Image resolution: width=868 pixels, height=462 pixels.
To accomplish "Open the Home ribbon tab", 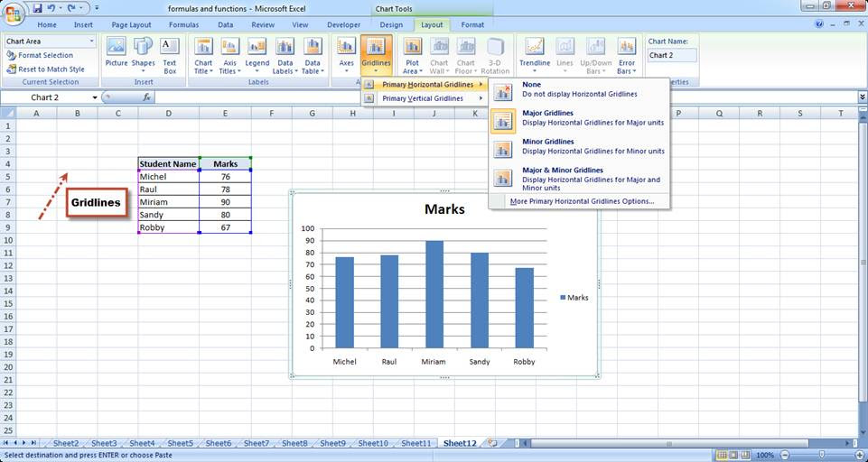I will [x=46, y=25].
